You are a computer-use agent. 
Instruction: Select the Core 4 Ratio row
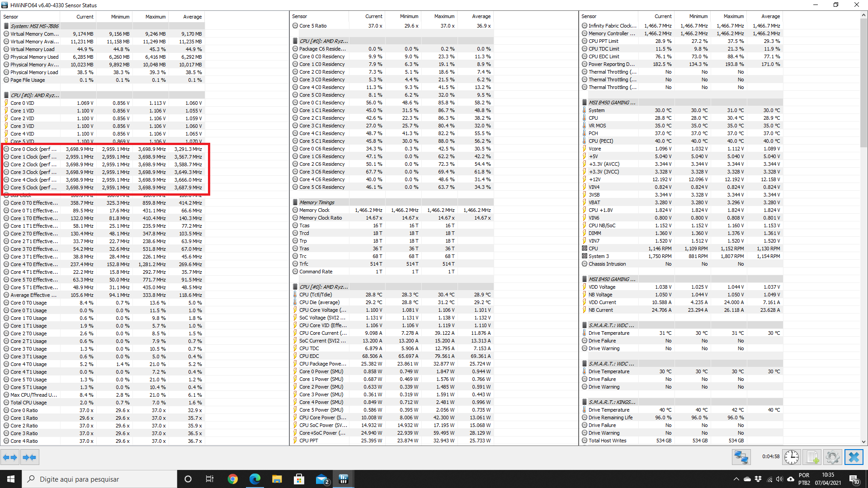click(x=103, y=441)
